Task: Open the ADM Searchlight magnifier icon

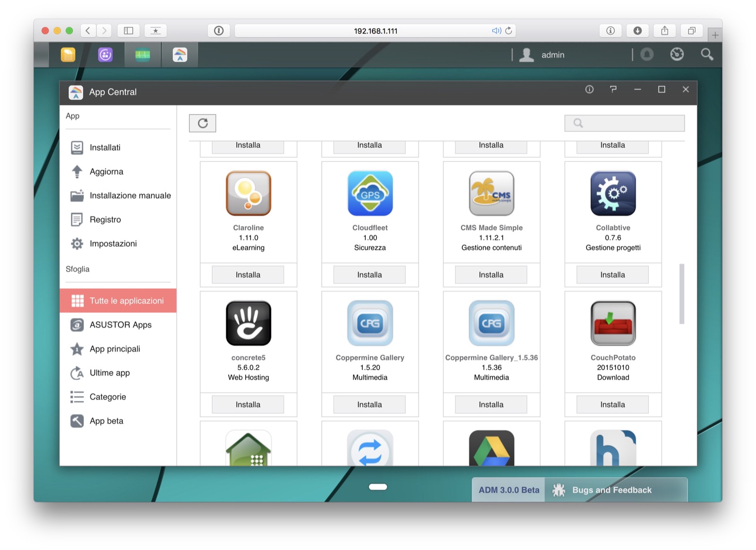Action: (x=707, y=54)
